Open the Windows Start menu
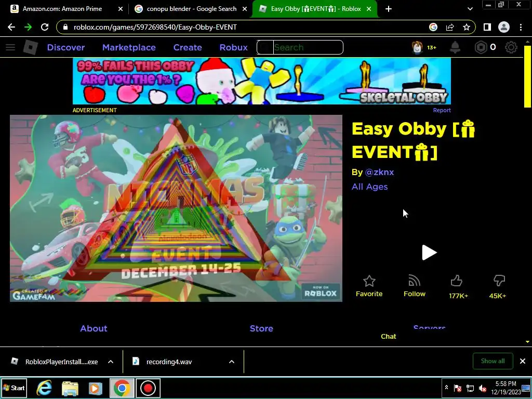 (14, 388)
